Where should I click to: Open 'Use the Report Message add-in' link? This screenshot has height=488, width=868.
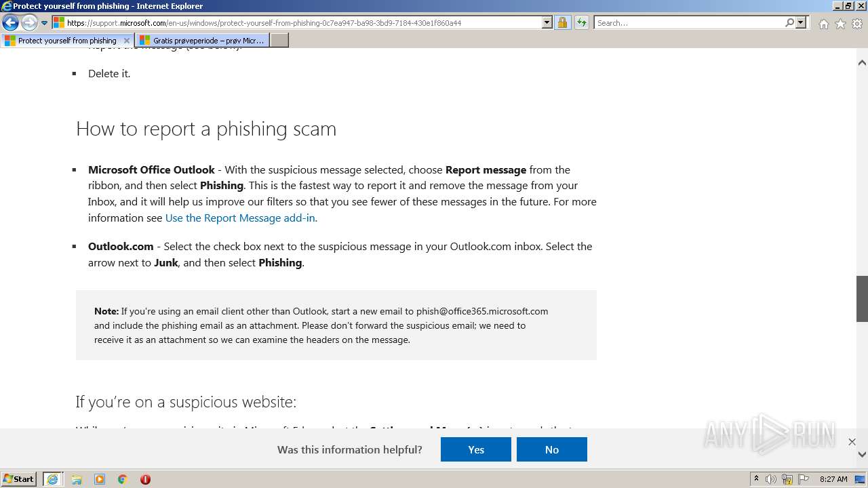pos(240,218)
